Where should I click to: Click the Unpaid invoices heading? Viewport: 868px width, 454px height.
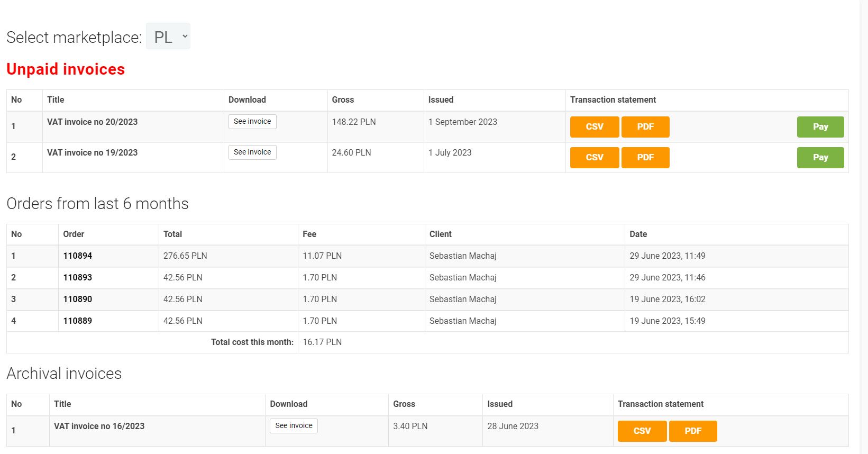(66, 69)
